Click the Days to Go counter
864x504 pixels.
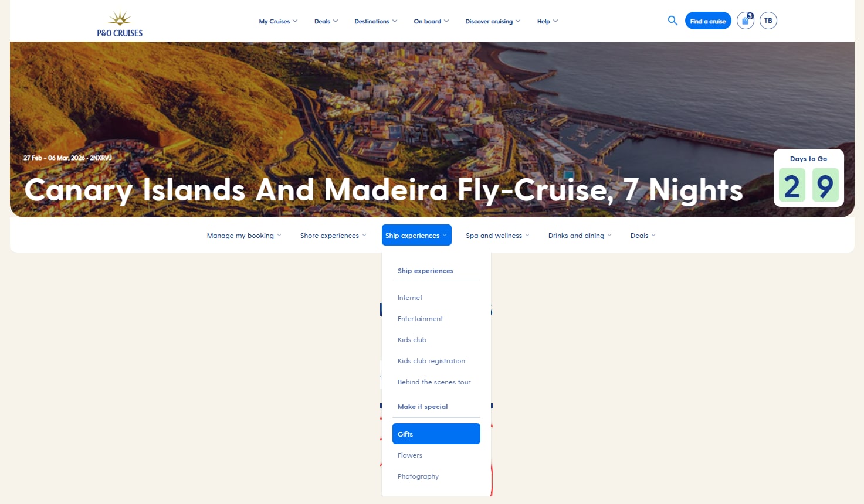(x=808, y=178)
